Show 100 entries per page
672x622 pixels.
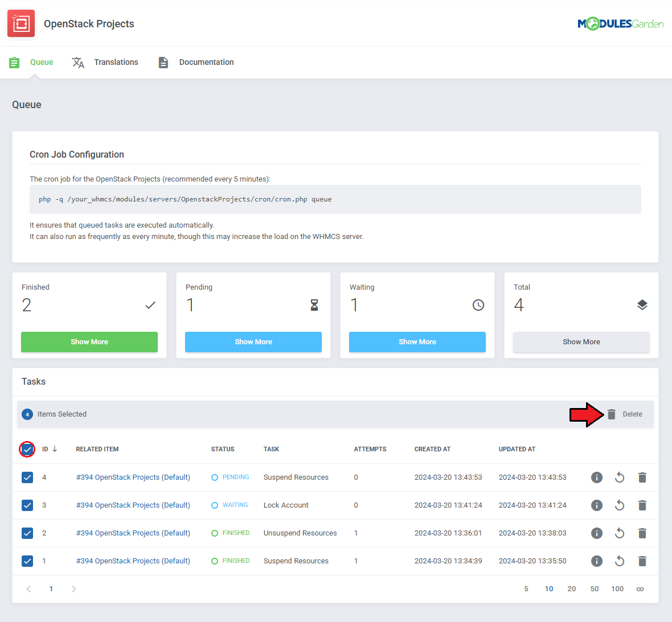pyautogui.click(x=617, y=589)
